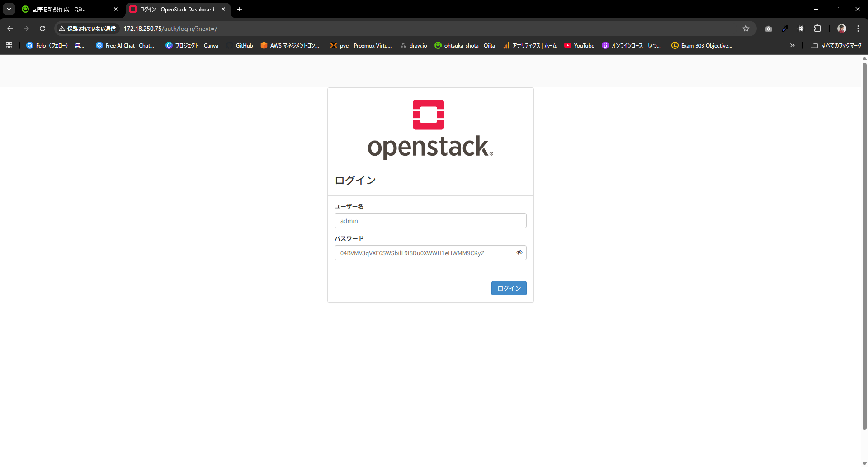Click the OpenStack logo
Viewport: 868px width, 467px height.
point(430,129)
